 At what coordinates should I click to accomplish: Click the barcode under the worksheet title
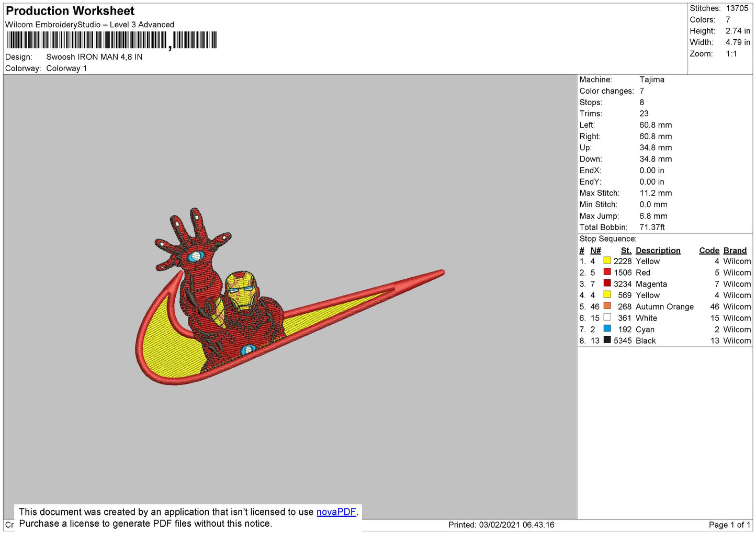point(112,40)
